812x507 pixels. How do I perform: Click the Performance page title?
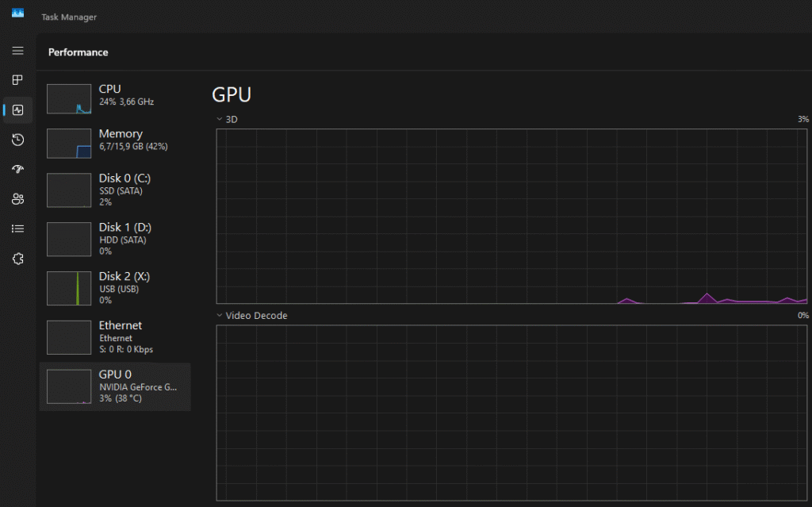79,52
